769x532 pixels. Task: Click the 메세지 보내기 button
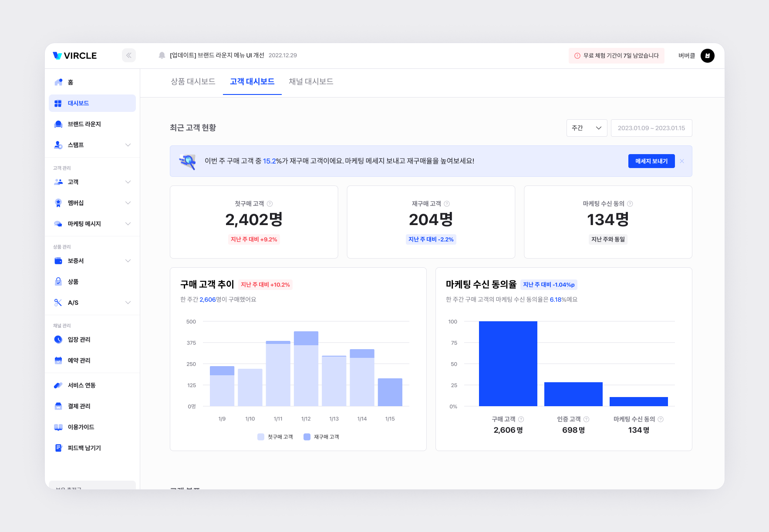[651, 161]
